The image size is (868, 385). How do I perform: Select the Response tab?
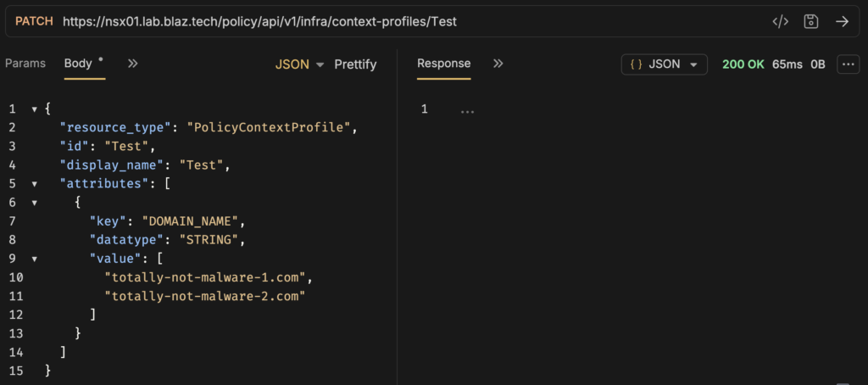point(443,64)
